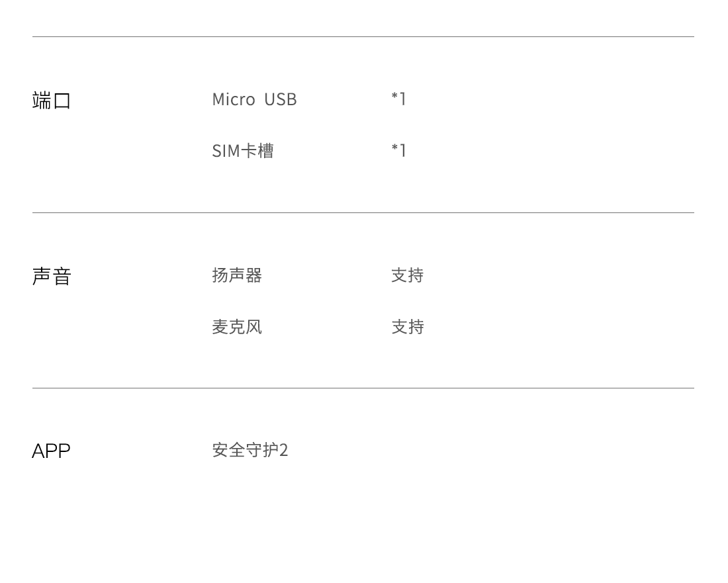728x583 pixels.
Task: Select the Micro USB spec label
Action: coord(254,99)
